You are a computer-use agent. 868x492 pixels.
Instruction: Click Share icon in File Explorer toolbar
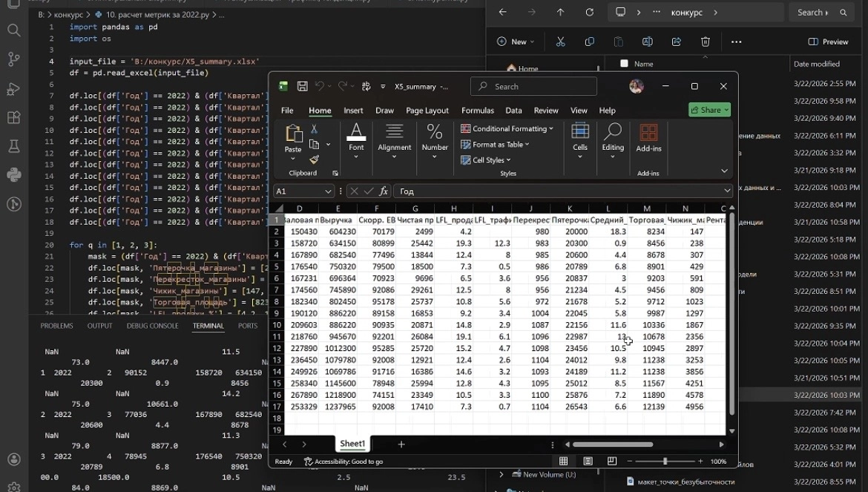[x=676, y=42]
